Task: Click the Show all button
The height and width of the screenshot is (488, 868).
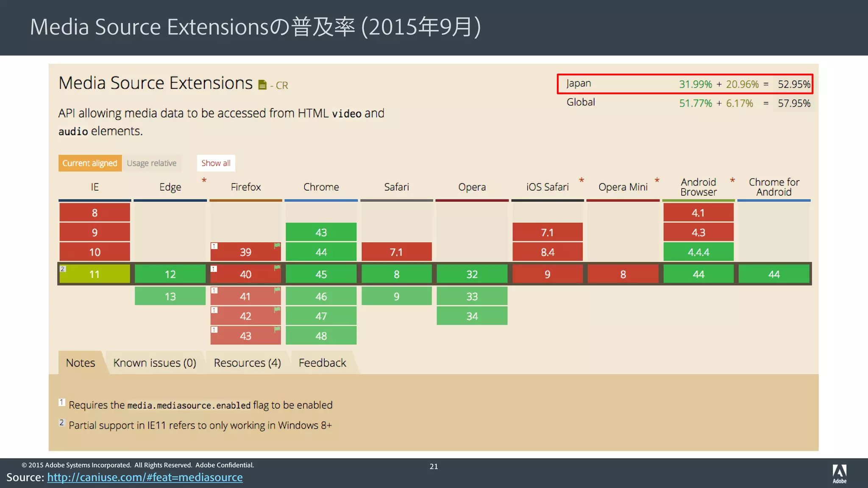Action: click(216, 163)
